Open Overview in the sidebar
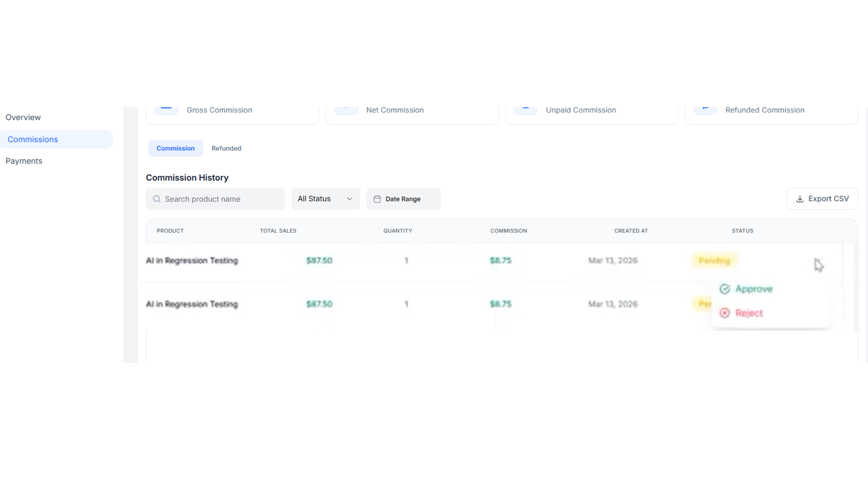This screenshot has height=488, width=868. [x=23, y=117]
